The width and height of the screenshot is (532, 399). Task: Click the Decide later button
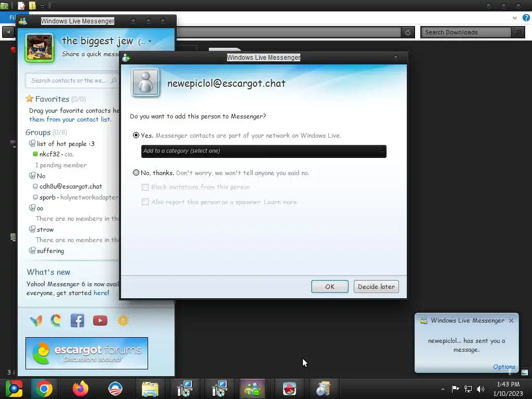(x=376, y=286)
